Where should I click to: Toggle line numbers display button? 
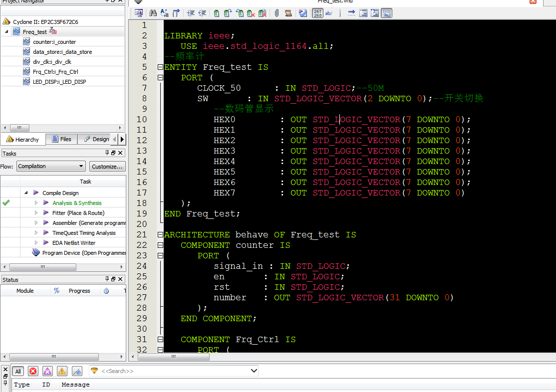pos(317,13)
